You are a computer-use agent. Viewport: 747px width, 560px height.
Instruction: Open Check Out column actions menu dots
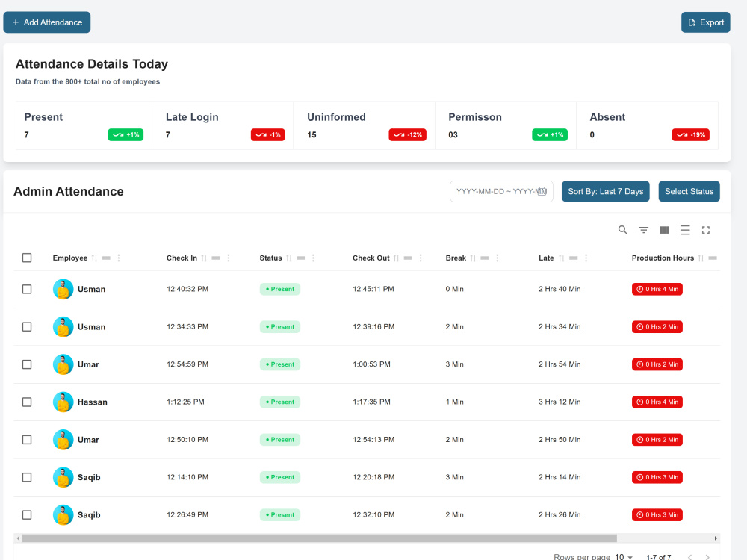(x=421, y=258)
